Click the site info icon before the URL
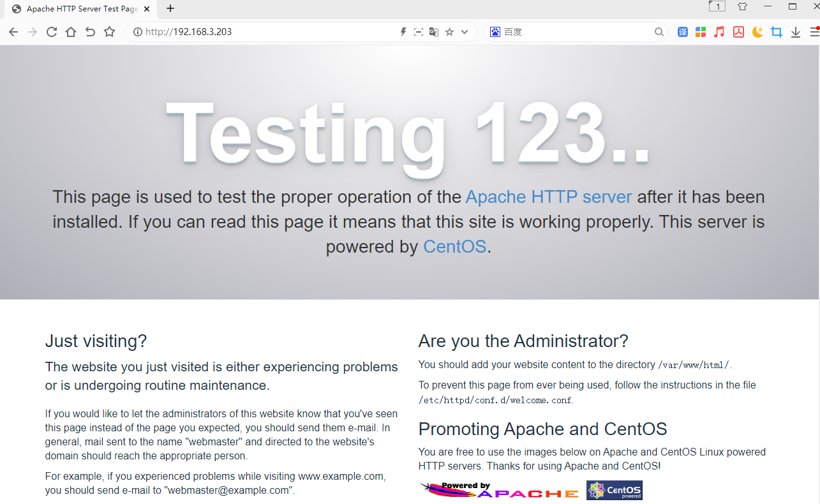The height and width of the screenshot is (504, 820). click(x=138, y=32)
